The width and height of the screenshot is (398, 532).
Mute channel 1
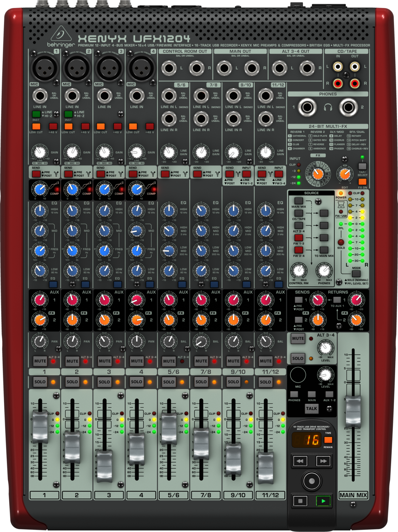tap(40, 361)
